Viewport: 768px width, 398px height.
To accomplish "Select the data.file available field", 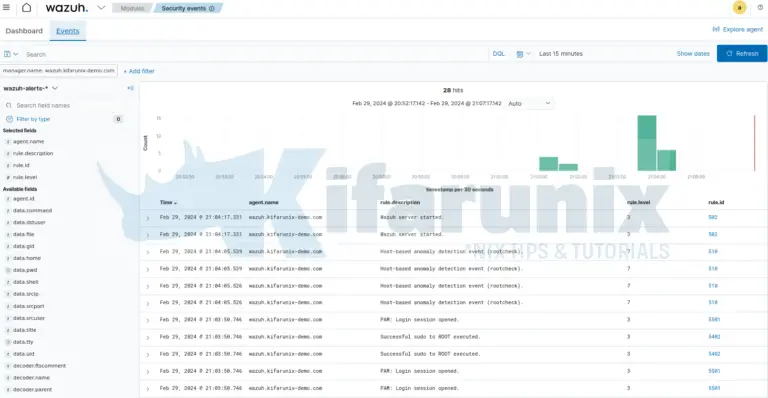I will tap(24, 234).
